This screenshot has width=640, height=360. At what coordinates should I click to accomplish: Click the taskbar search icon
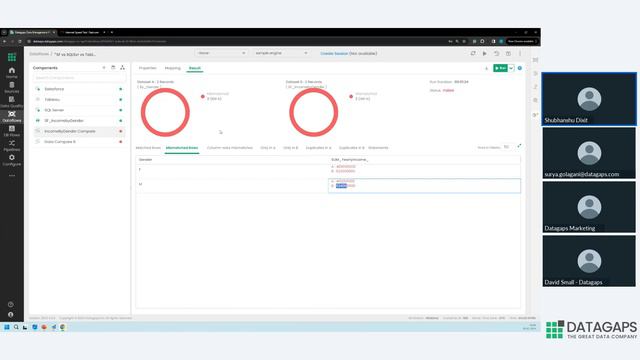(16, 327)
